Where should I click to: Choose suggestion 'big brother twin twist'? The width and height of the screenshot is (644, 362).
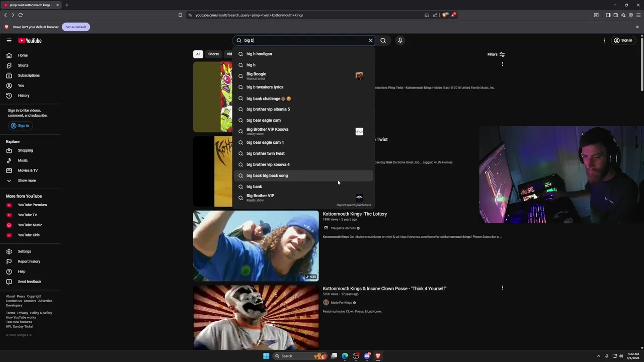[x=303, y=153]
